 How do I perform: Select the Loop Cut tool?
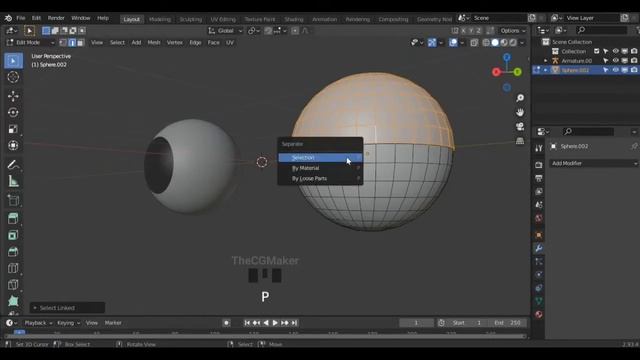[13, 268]
